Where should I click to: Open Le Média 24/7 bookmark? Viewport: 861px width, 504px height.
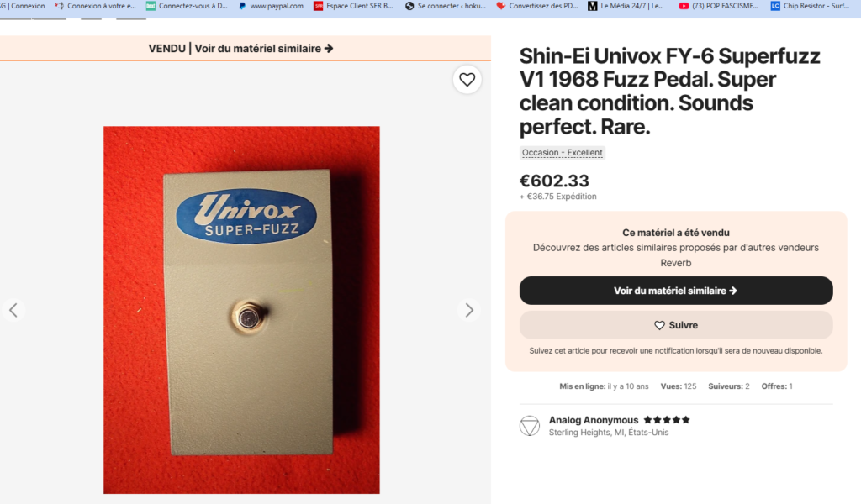[x=626, y=6]
